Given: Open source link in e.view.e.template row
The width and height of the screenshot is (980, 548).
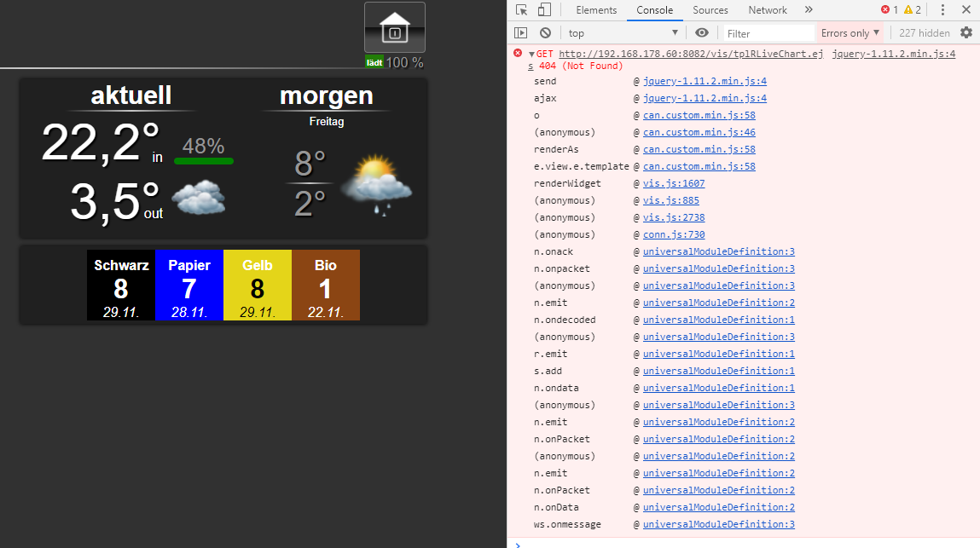Looking at the screenshot, I should [x=699, y=166].
